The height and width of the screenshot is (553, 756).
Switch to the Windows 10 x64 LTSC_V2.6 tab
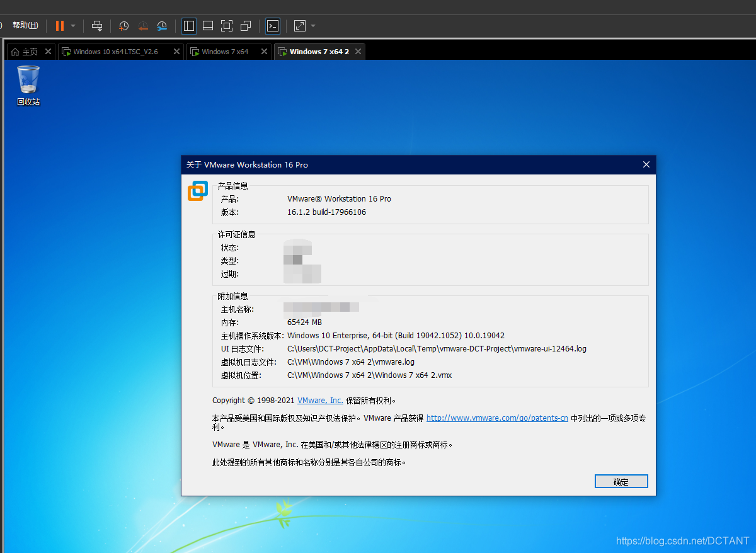(117, 51)
